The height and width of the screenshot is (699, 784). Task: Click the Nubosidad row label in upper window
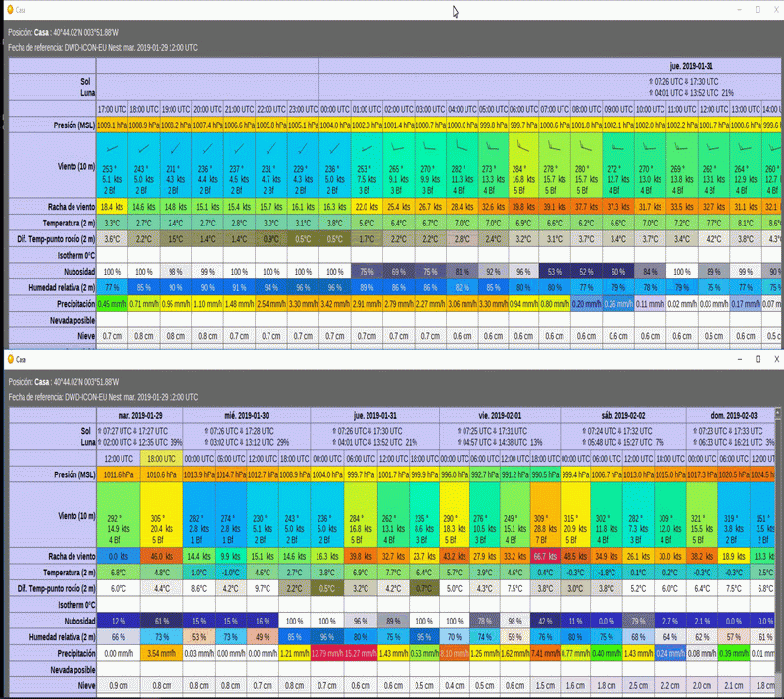[x=79, y=272]
